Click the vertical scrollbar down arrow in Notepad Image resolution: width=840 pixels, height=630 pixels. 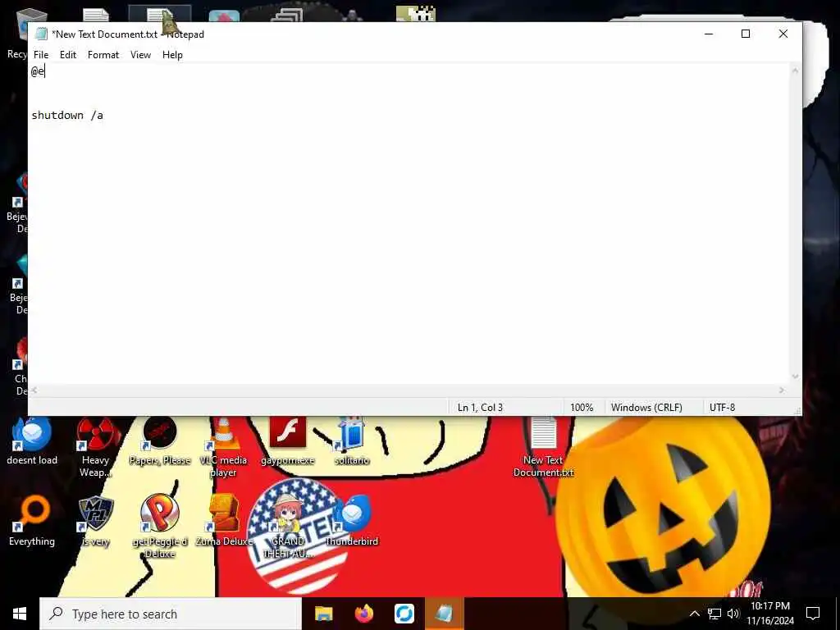(x=795, y=377)
